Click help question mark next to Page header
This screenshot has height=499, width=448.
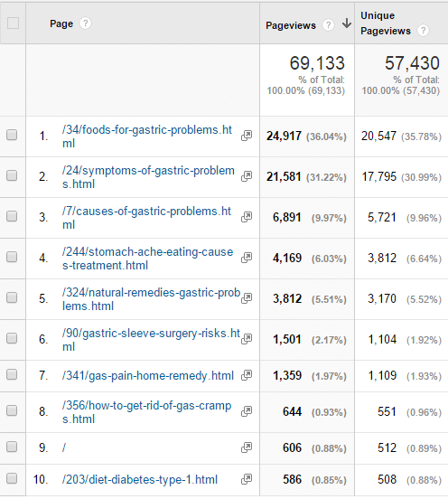(85, 24)
